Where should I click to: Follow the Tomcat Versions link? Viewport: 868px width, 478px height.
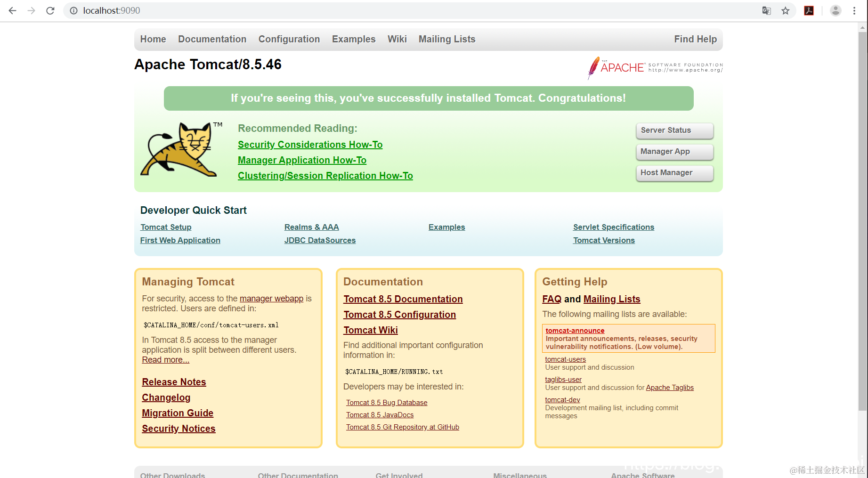pyautogui.click(x=604, y=240)
